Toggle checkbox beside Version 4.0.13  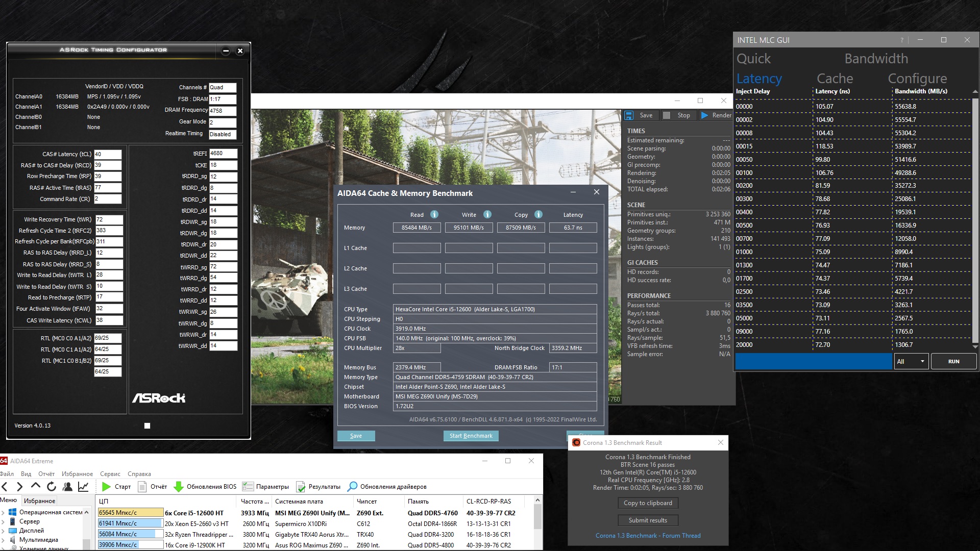147,425
